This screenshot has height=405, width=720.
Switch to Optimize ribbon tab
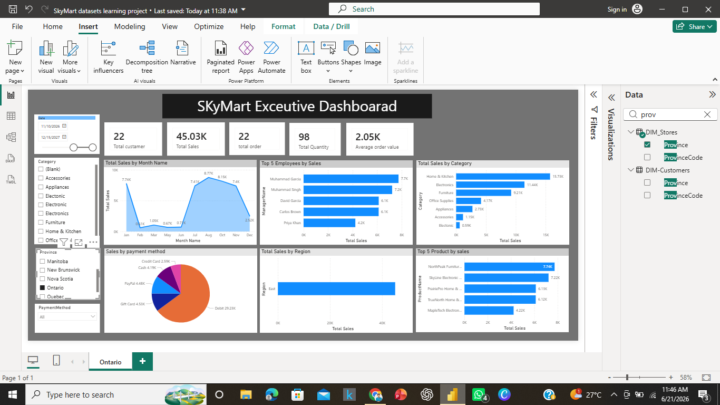(x=208, y=27)
